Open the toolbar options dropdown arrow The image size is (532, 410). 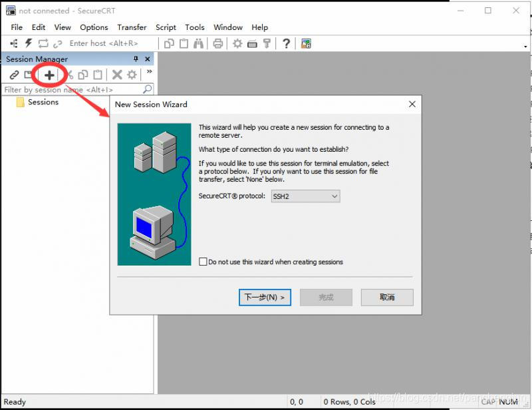[525, 47]
